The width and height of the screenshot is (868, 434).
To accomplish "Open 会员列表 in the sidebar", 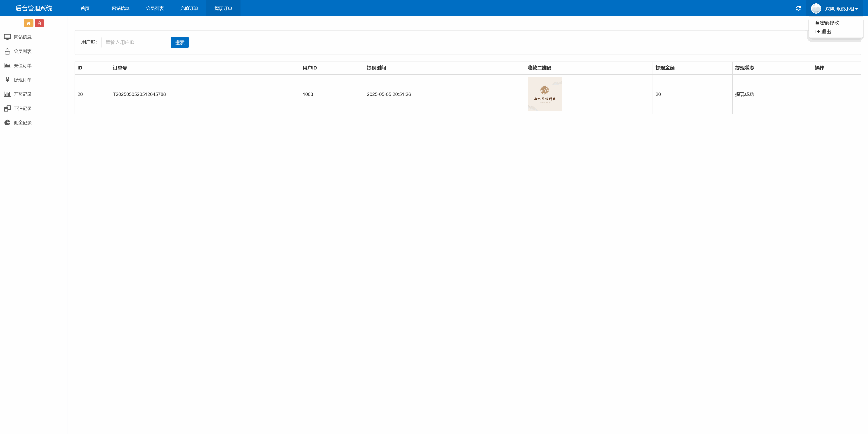I will [x=22, y=51].
